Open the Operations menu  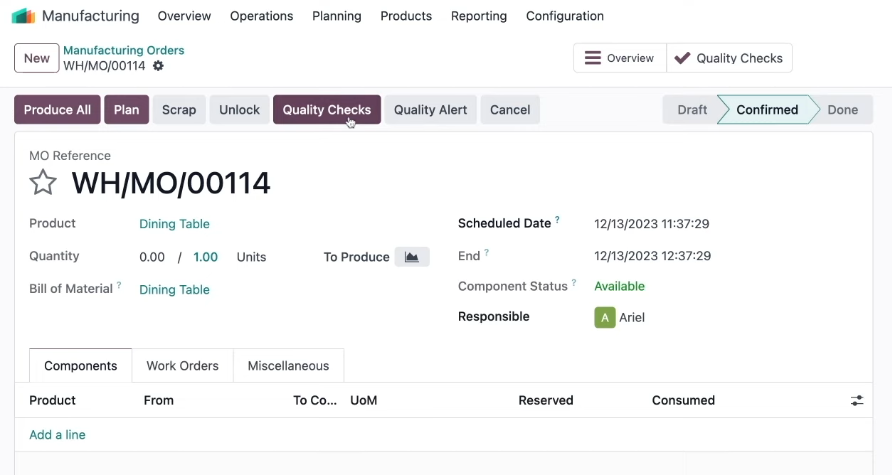coord(262,16)
